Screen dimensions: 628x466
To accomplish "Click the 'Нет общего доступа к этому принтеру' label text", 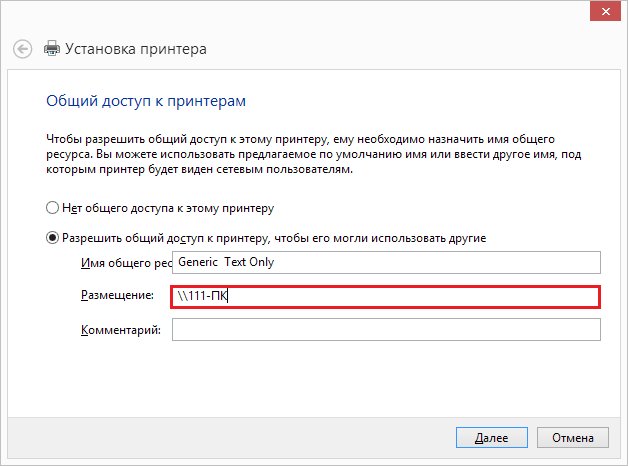I will pyautogui.click(x=168, y=208).
